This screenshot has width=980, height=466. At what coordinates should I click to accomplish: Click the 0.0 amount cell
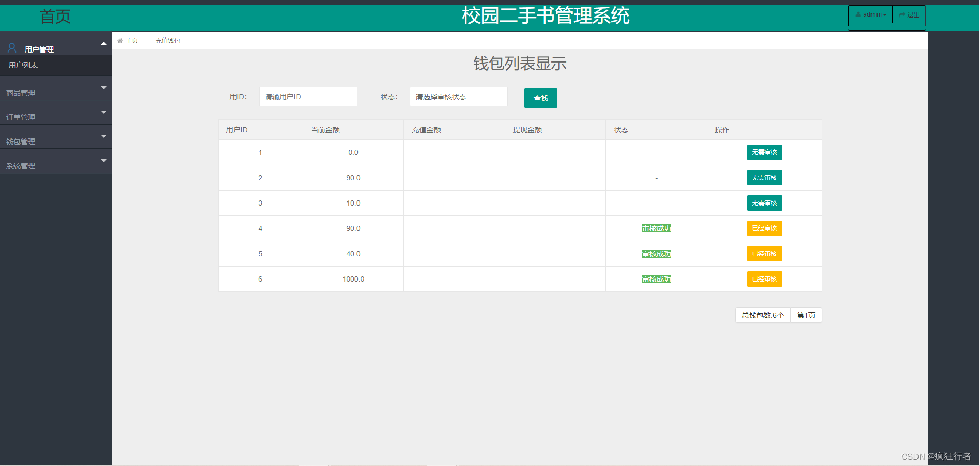(x=353, y=152)
